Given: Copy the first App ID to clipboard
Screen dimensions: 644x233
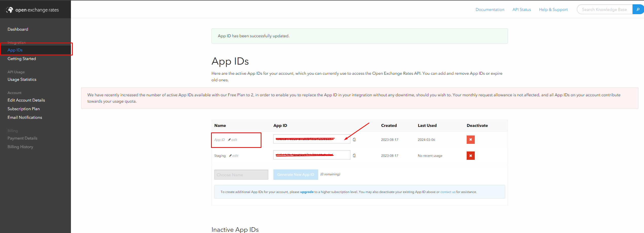Looking at the screenshot, I should [354, 140].
